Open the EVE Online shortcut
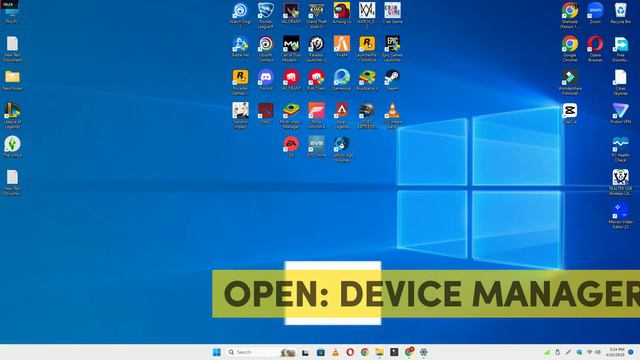The width and height of the screenshot is (640, 360). tap(316, 147)
